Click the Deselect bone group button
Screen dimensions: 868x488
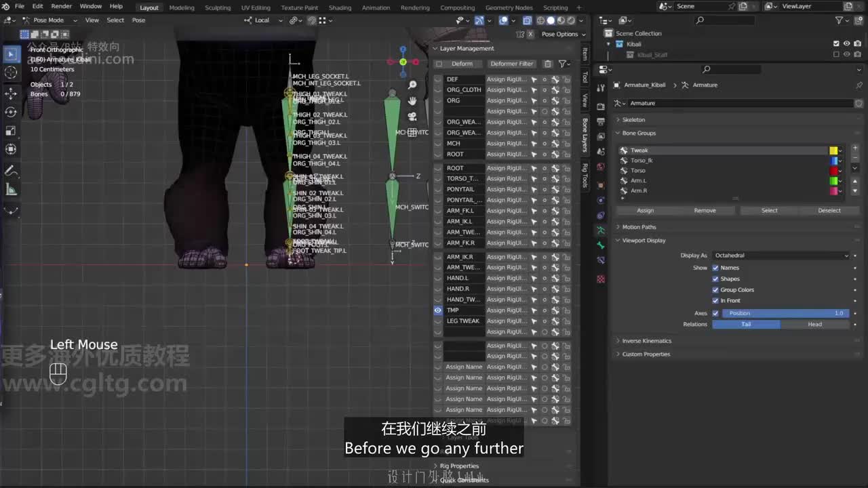click(829, 210)
